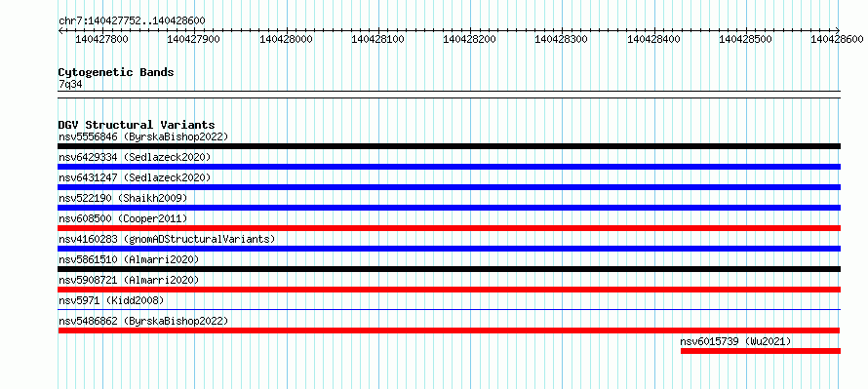Open the nsv6431247 (Sedlazeck2020) label
Viewport: 868px width, 389px height.
tap(135, 177)
